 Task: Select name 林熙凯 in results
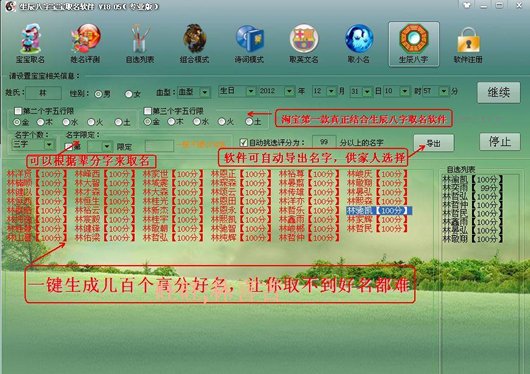pos(241,219)
